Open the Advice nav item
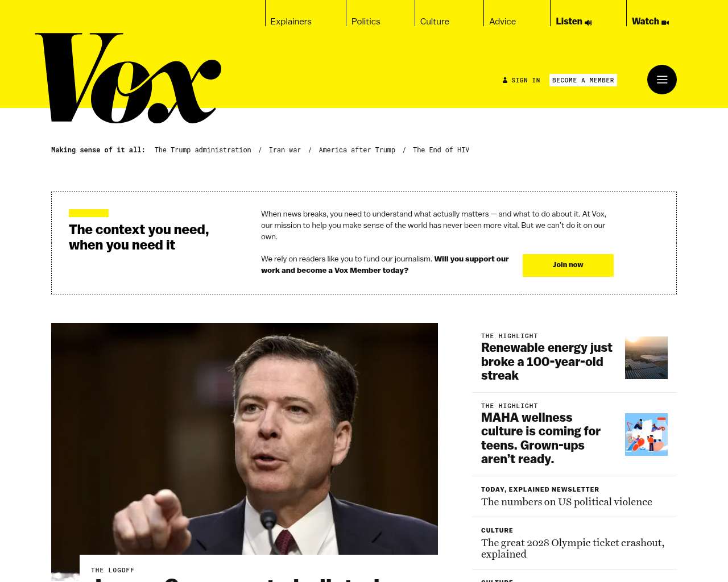Viewport: 728px width, 582px height. coord(503,22)
